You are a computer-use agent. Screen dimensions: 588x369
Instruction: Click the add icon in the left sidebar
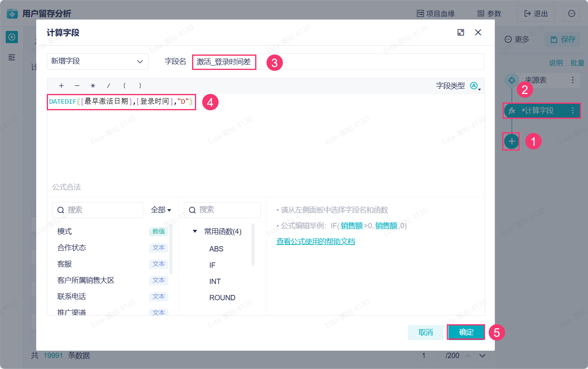pos(12,37)
